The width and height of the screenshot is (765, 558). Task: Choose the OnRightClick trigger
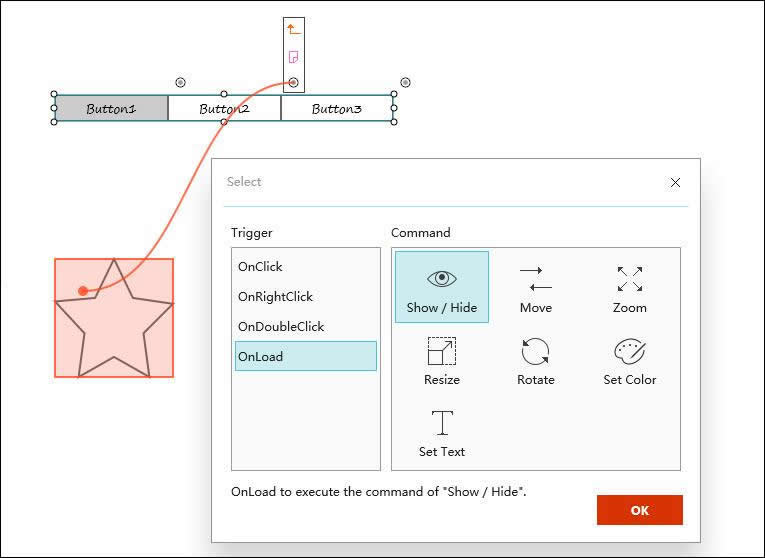[306, 297]
